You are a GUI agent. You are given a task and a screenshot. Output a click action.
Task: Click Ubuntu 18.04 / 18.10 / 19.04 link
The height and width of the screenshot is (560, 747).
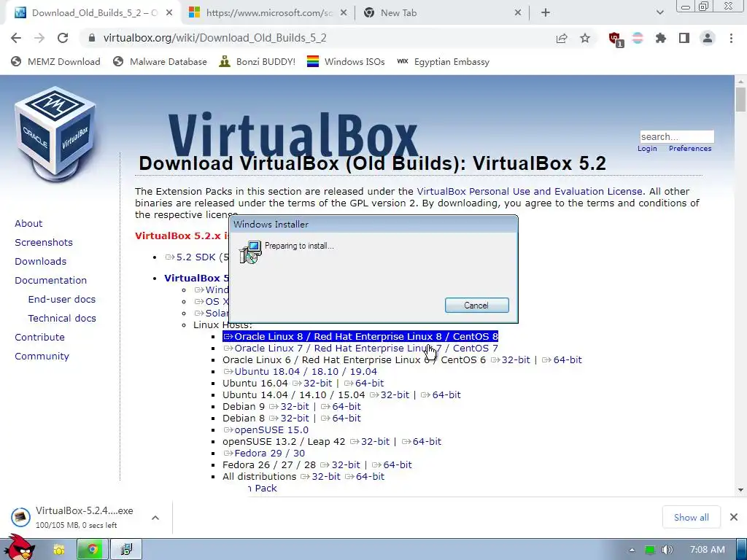(x=300, y=371)
